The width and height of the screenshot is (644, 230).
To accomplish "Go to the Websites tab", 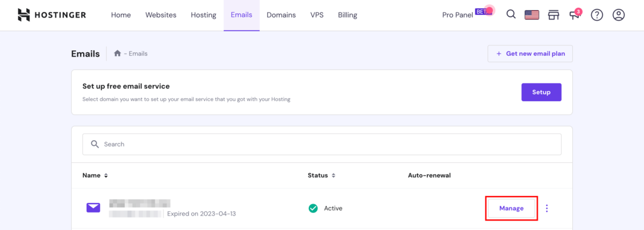I will [161, 15].
